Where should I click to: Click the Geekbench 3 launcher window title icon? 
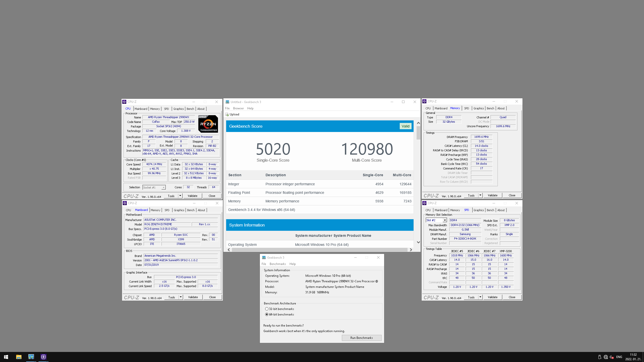click(x=264, y=257)
